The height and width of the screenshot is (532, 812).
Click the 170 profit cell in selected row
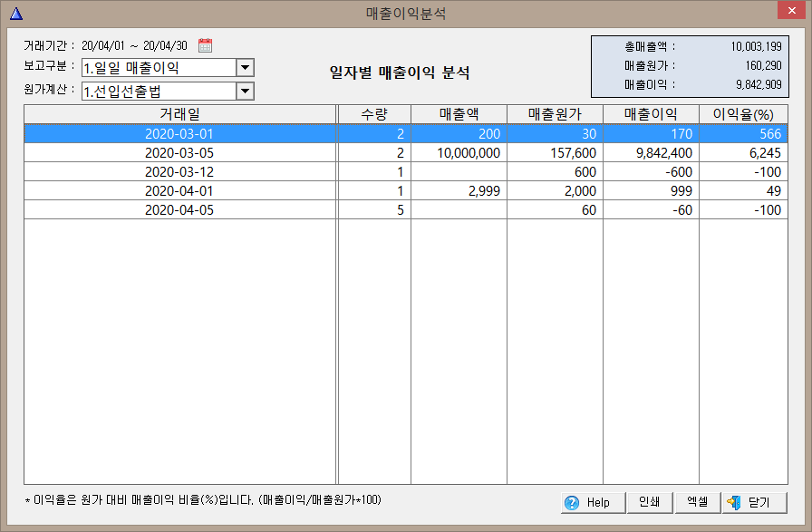click(x=651, y=133)
